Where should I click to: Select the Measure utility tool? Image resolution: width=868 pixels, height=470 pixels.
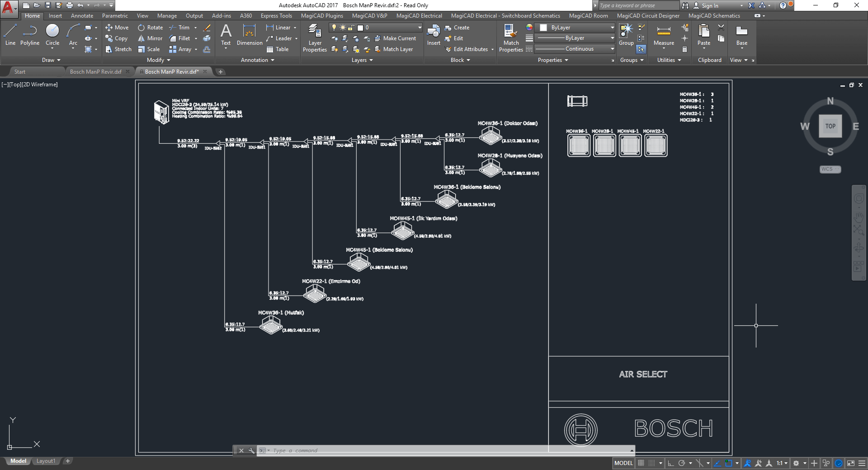click(x=664, y=35)
